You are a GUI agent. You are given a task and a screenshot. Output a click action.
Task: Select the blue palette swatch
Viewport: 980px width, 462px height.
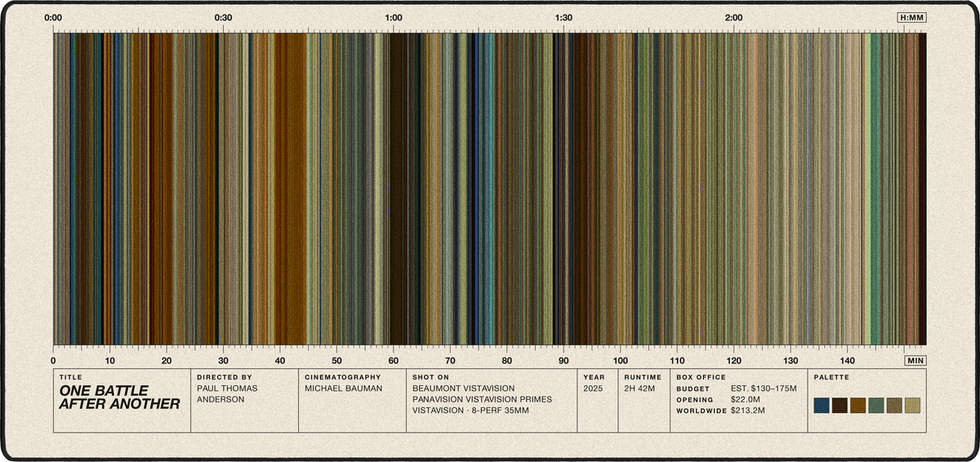tap(822, 405)
